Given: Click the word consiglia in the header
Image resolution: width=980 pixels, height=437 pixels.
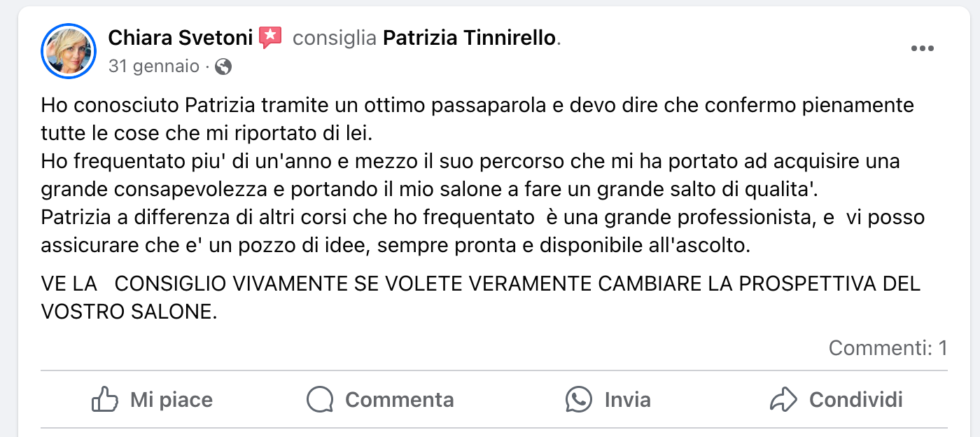Looking at the screenshot, I should point(335,38).
